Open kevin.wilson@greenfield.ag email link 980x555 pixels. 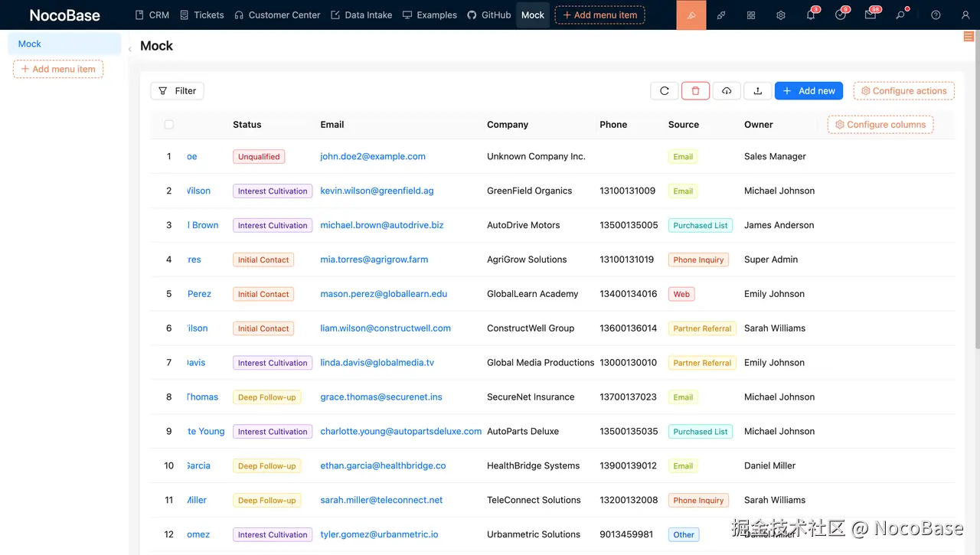coord(377,191)
